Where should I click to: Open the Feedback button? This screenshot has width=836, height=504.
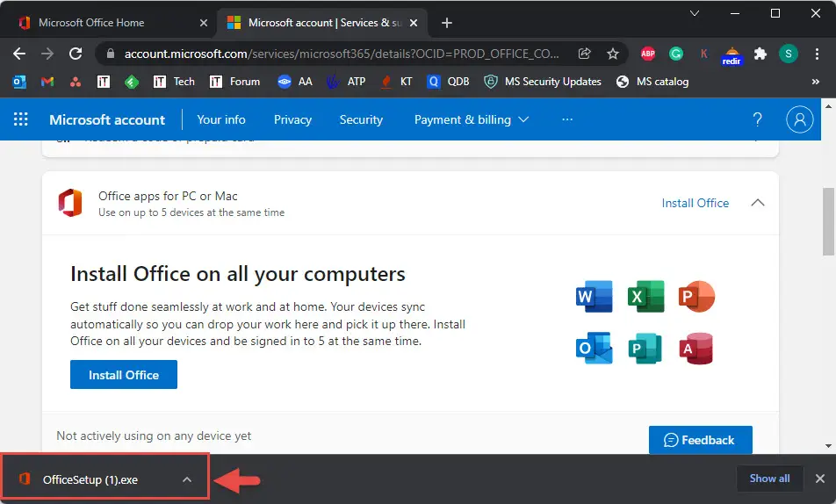click(x=700, y=440)
